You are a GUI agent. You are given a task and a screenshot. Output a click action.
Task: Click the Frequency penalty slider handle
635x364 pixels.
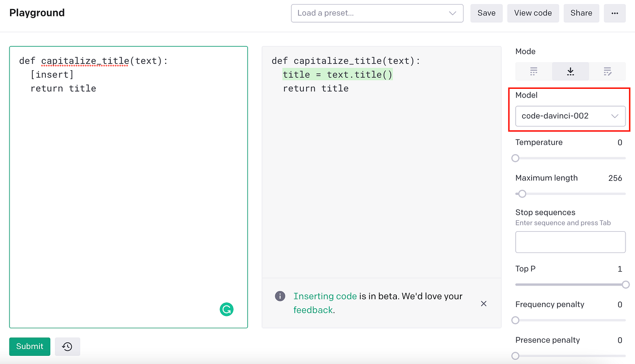click(515, 320)
